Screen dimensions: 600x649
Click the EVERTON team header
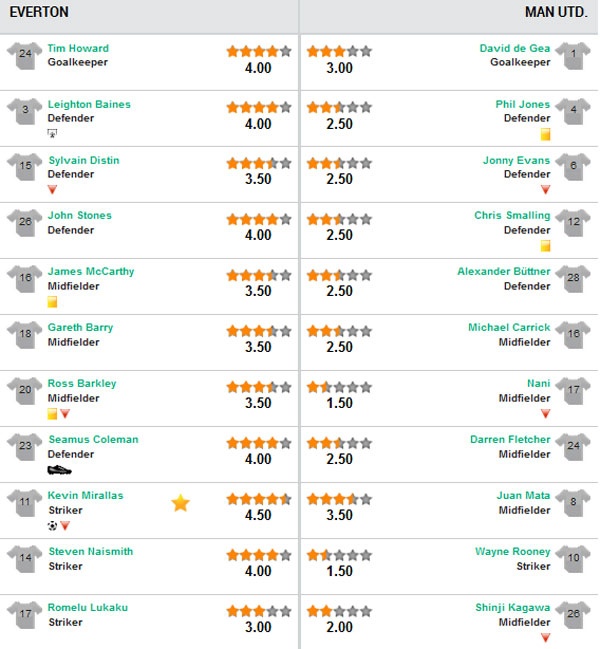[39, 12]
